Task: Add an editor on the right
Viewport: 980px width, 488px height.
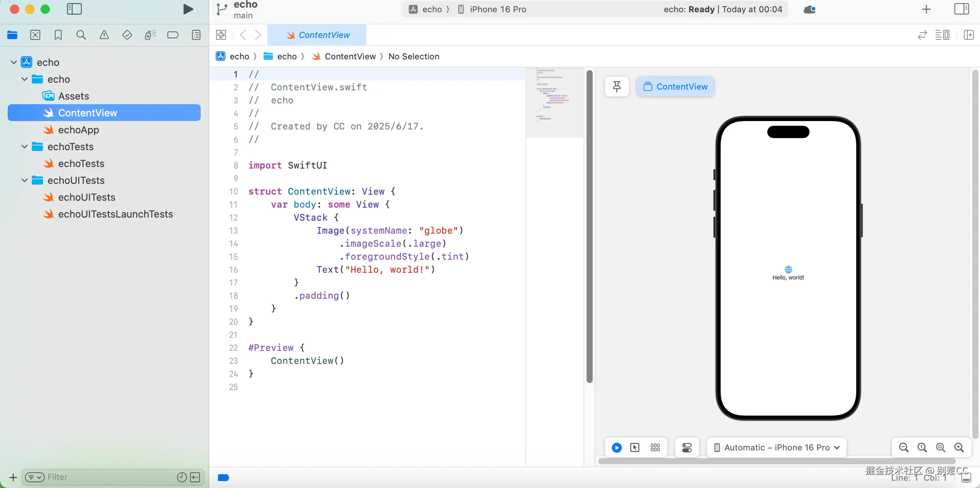Action: (x=969, y=35)
